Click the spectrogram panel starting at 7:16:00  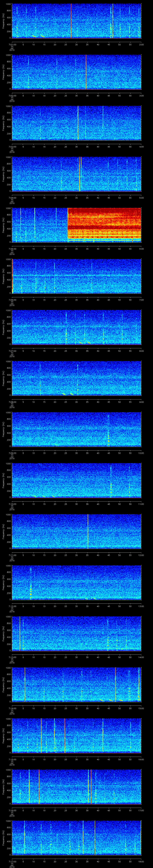[77, 786]
